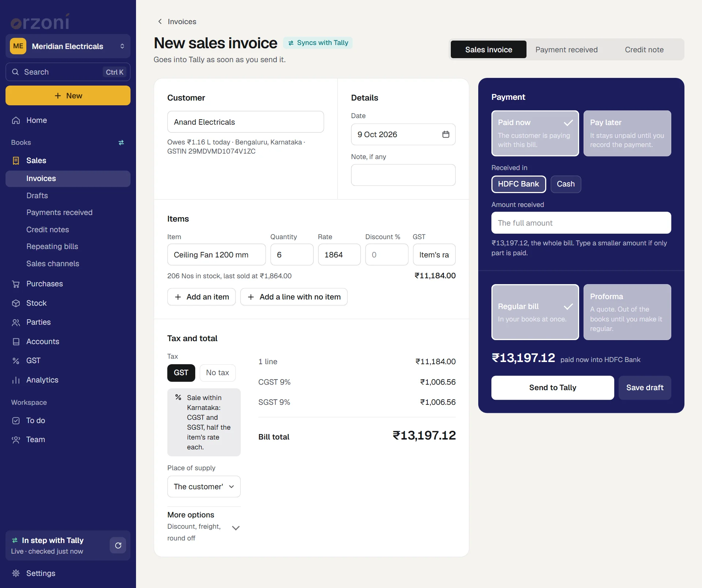Open the Invoices sidebar item
702x588 pixels.
pyautogui.click(x=68, y=178)
